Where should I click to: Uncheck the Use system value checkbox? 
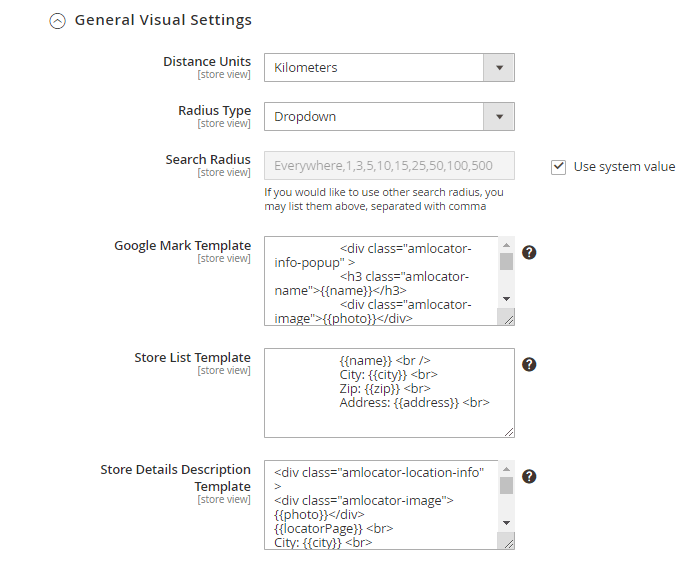tap(559, 167)
